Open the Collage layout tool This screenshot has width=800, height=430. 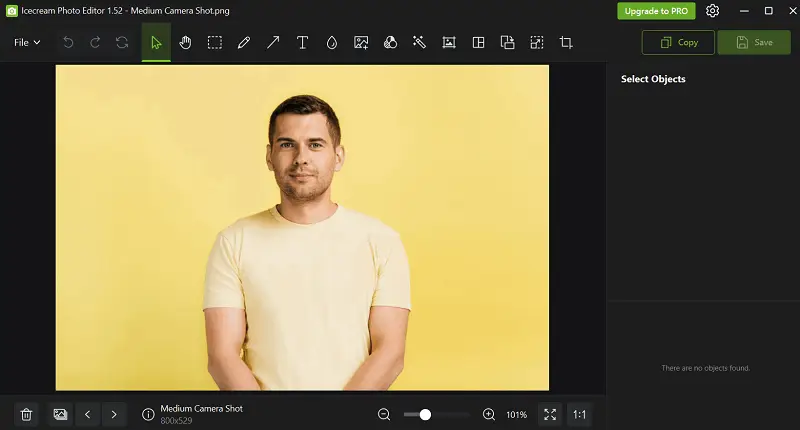[x=478, y=42]
